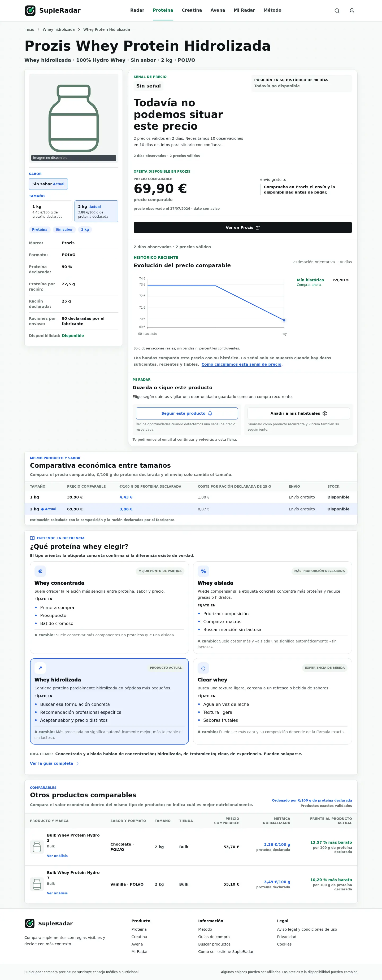Click the SupleRadar logo in the header
Viewport: 382px width, 980px height.
click(53, 10)
